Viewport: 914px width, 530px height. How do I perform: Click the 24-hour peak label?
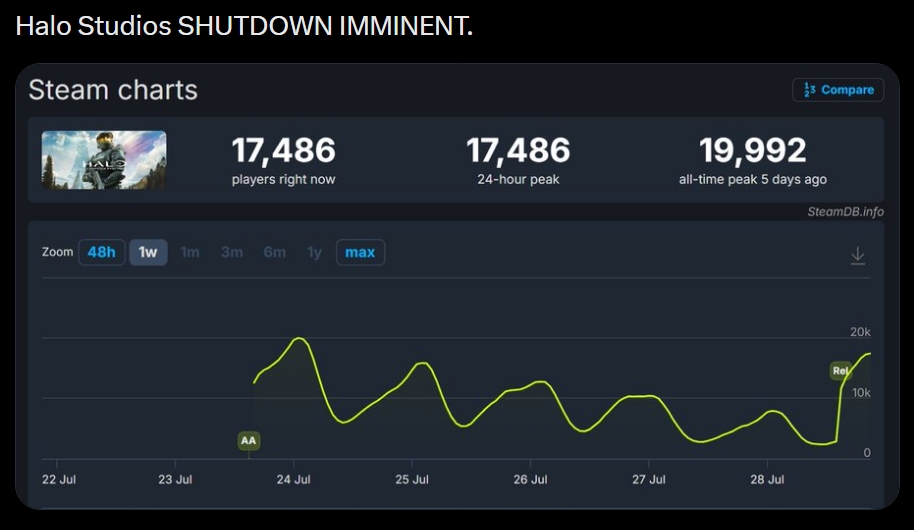coord(518,180)
